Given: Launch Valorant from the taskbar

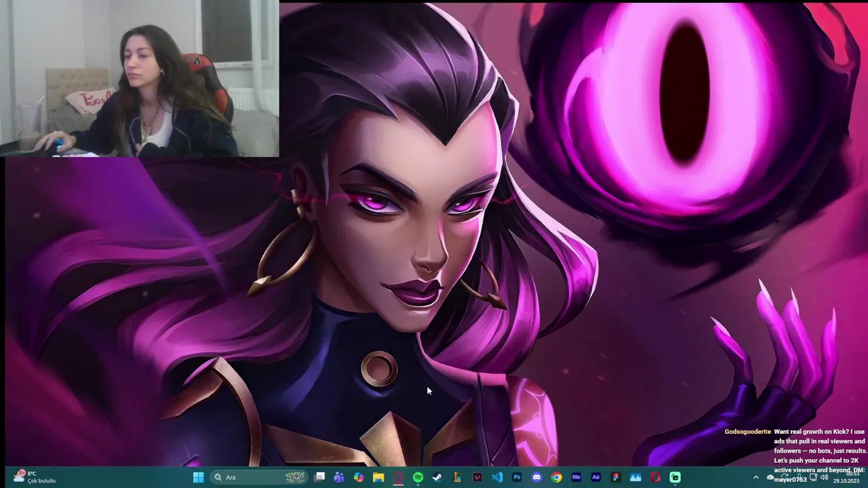Looking at the screenshot, I should [x=477, y=477].
